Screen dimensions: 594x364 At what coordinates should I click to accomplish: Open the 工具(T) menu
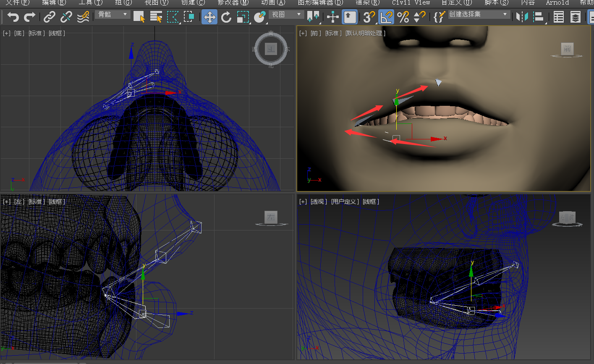[90, 3]
